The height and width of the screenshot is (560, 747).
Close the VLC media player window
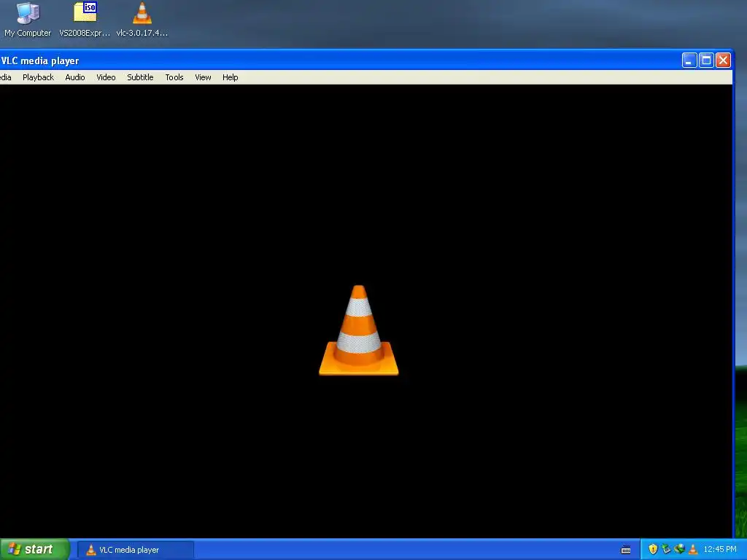[x=723, y=61]
